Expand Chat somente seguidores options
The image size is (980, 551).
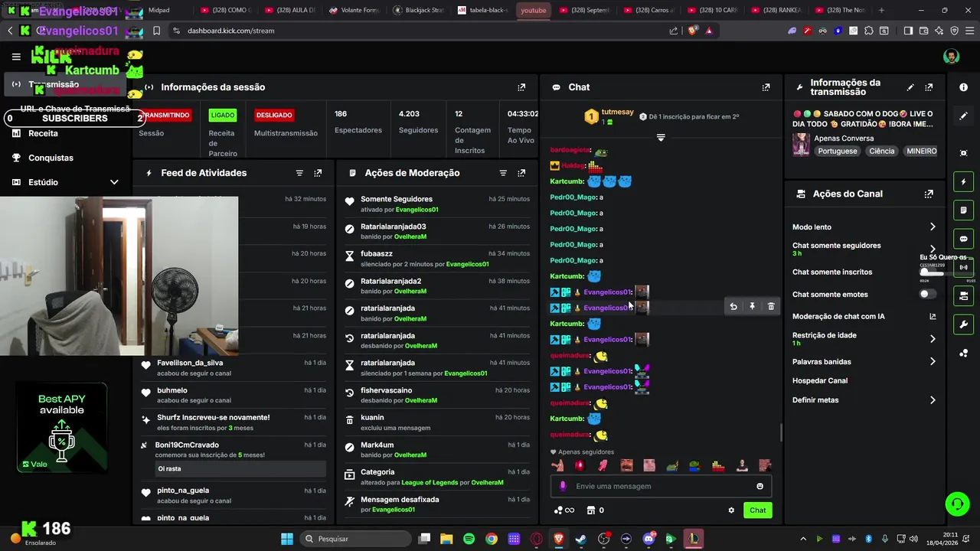click(933, 248)
